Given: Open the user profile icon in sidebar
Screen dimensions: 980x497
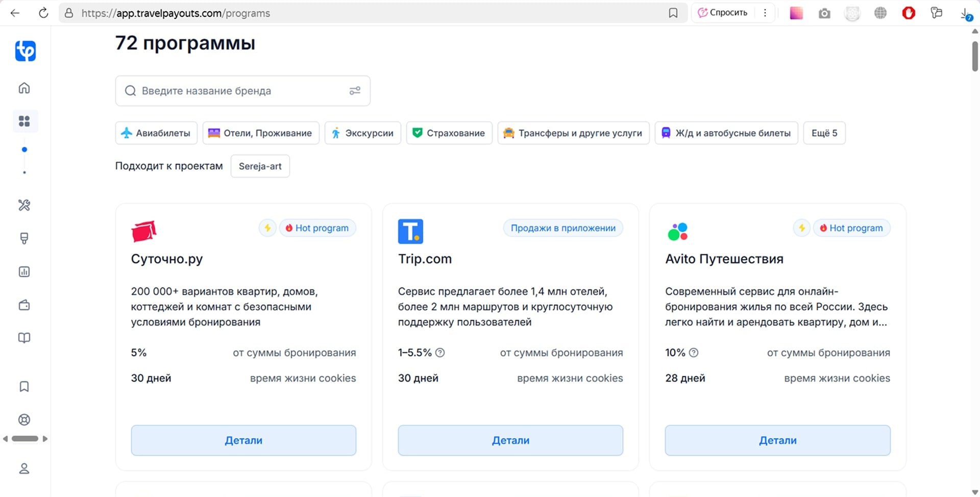Looking at the screenshot, I should click(x=24, y=468).
